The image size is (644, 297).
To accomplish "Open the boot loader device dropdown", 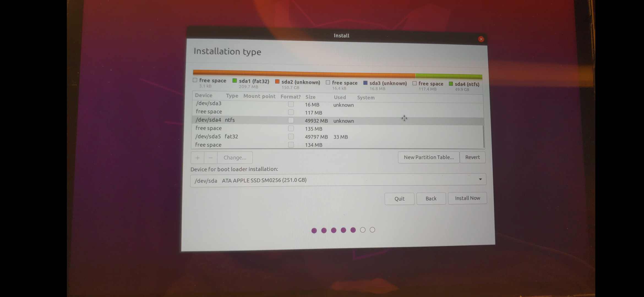I will 338,180.
